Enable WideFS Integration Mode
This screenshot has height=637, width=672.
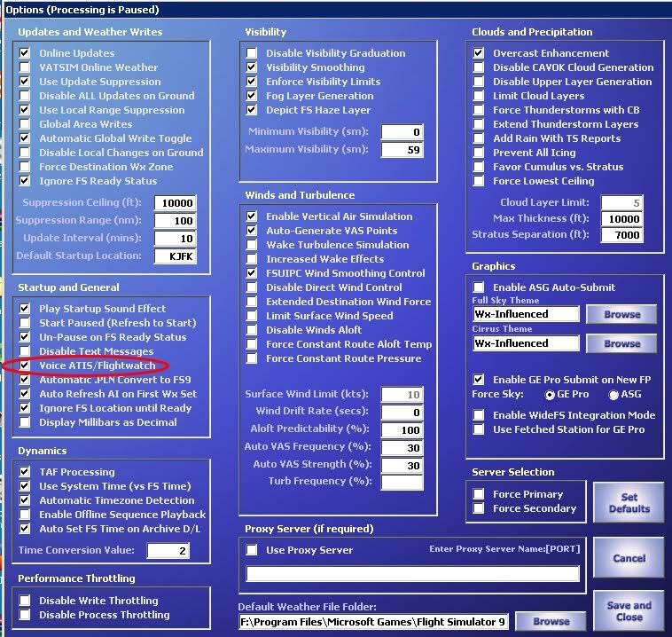click(x=478, y=415)
